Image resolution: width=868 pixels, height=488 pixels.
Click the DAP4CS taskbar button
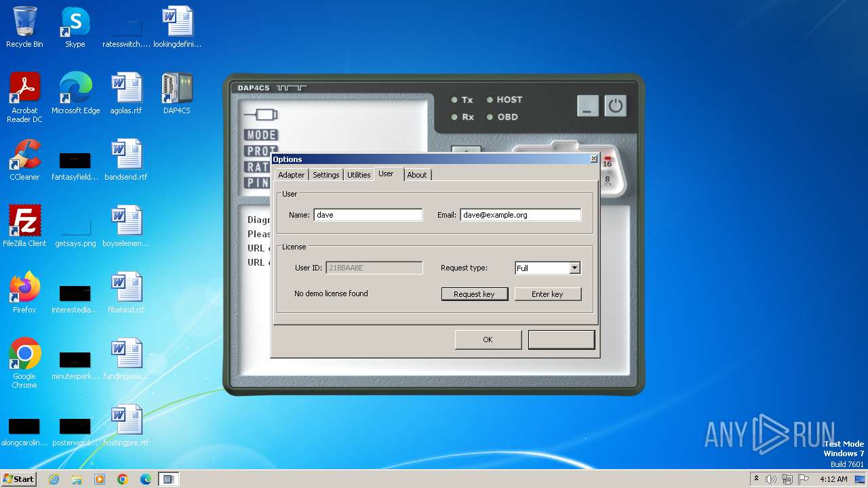[169, 479]
